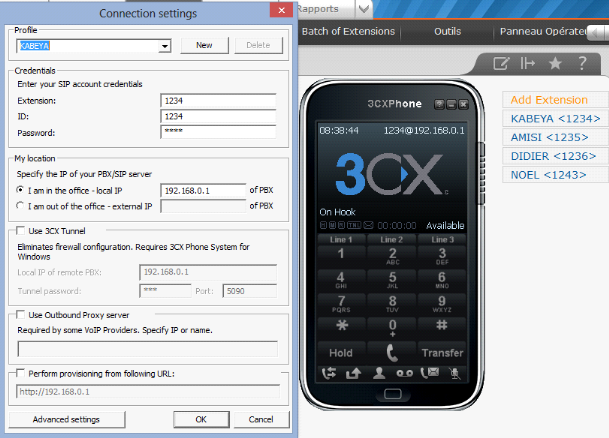Open the voicemail icon on 3CXPhone
The height and width of the screenshot is (438, 609).
[x=404, y=373]
